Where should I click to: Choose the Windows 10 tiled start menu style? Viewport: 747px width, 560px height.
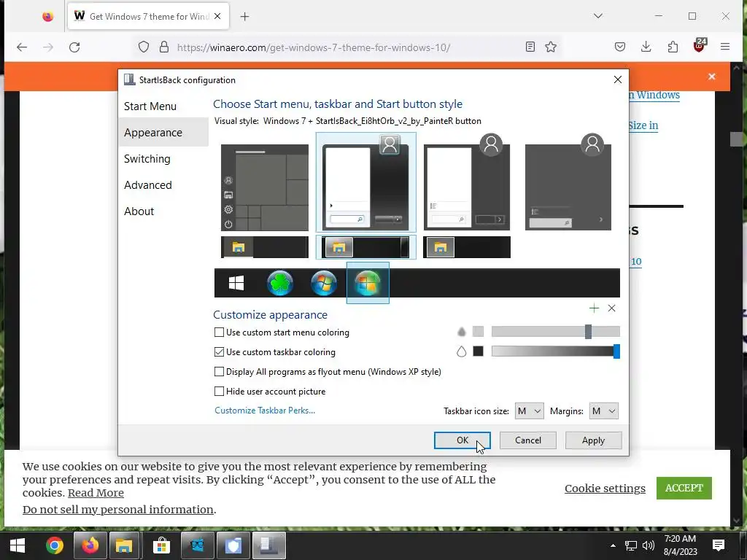[x=264, y=187]
